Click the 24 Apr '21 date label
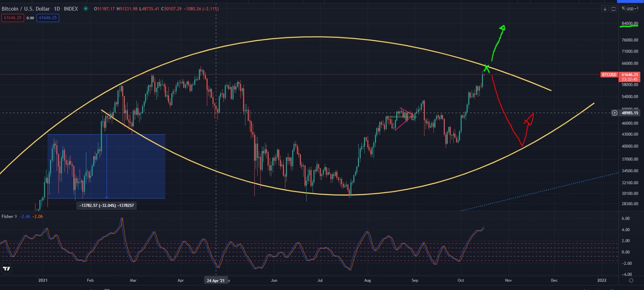 pos(216,280)
